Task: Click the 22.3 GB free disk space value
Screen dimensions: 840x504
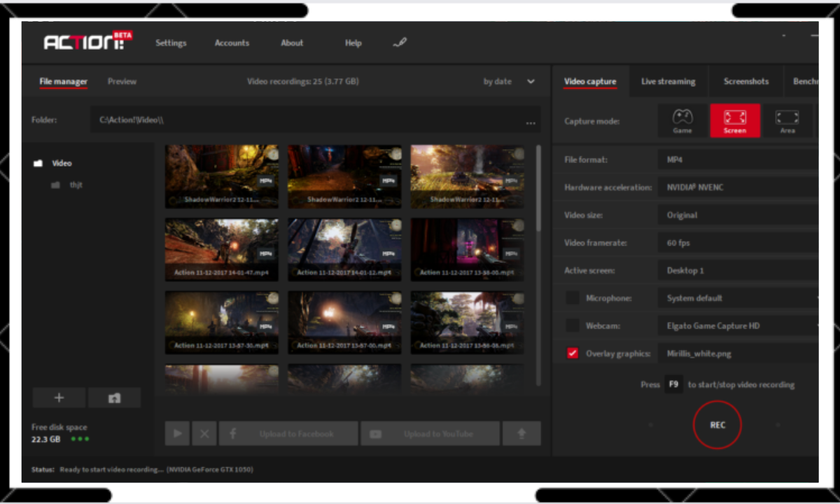Action: point(46,440)
